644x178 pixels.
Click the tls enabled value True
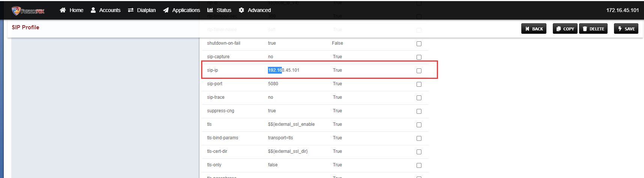337,124
